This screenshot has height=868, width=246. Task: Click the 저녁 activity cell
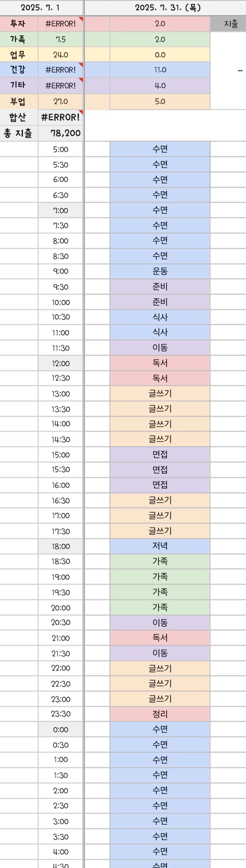[160, 546]
